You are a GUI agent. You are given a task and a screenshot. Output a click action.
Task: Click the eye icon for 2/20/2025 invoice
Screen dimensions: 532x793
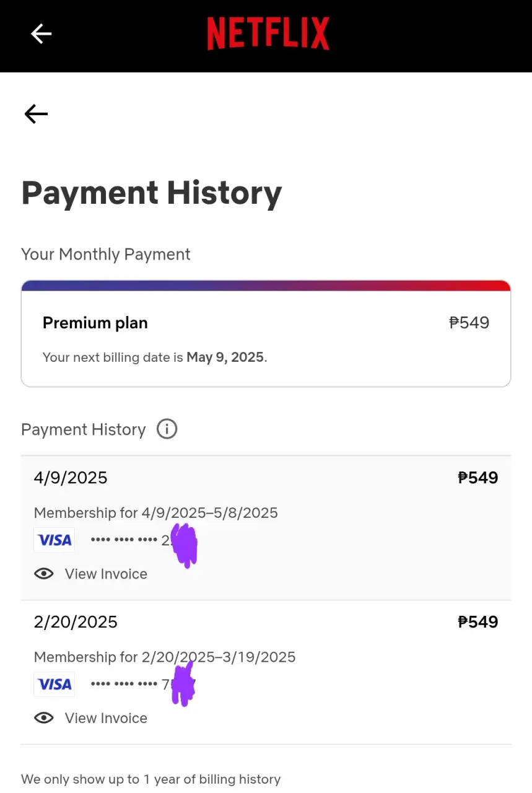click(x=44, y=718)
